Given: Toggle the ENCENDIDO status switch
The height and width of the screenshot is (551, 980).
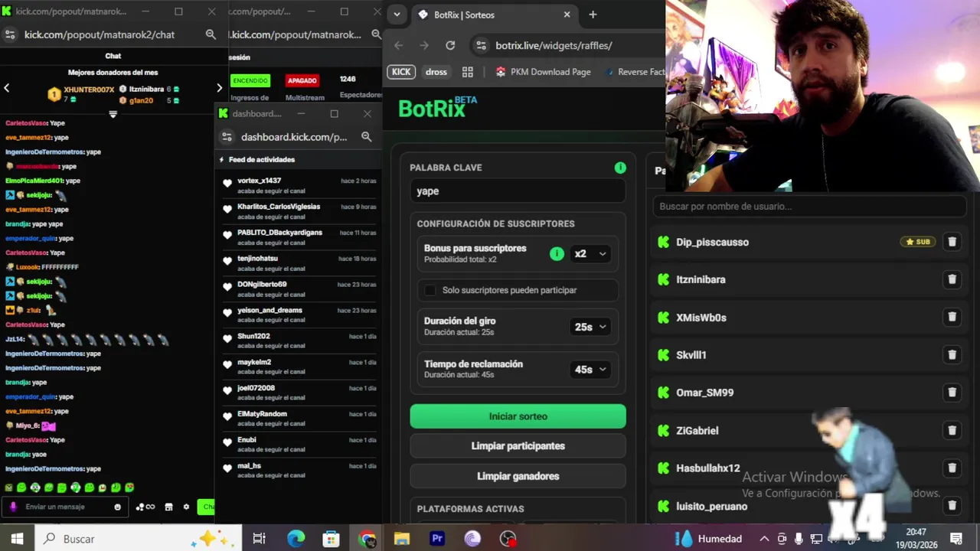Looking at the screenshot, I should pos(250,80).
